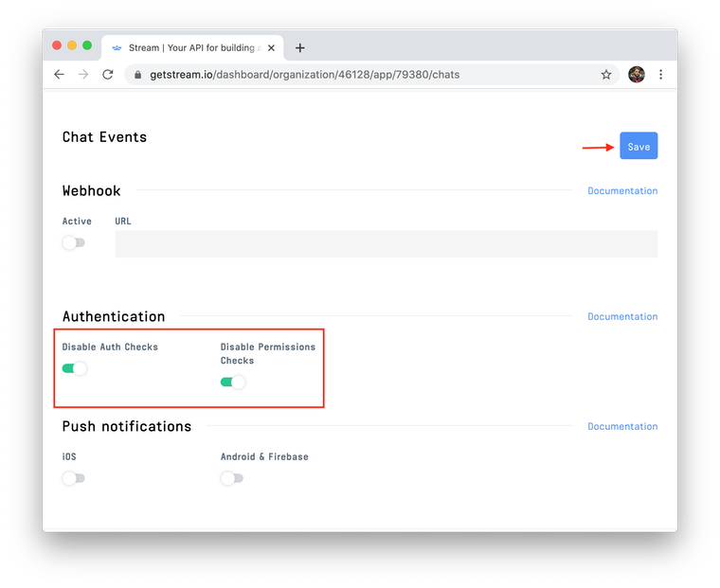Screen dimensions: 720x588
Task: View site info via the lock icon
Action: (137, 75)
